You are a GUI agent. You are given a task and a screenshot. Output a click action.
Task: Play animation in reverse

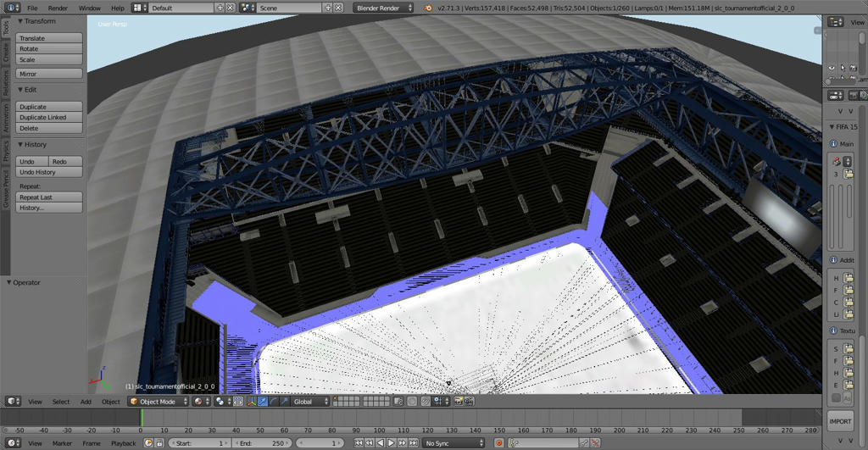381,443
